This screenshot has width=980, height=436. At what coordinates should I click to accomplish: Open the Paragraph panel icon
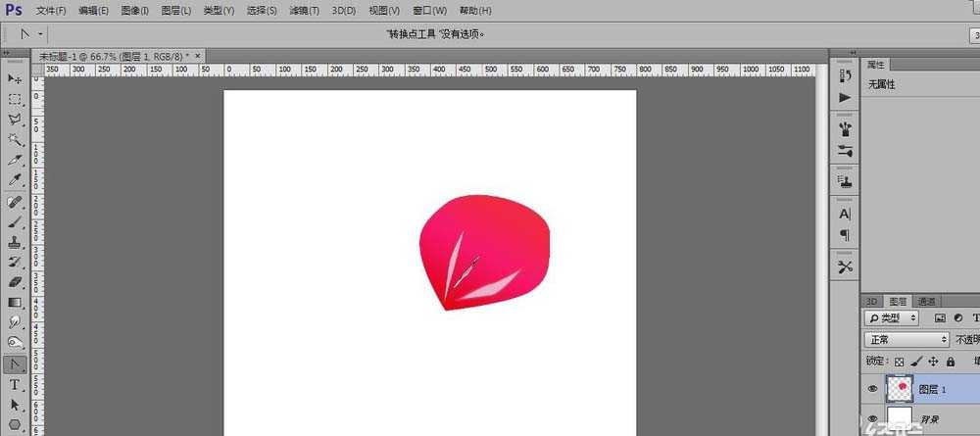[x=845, y=235]
